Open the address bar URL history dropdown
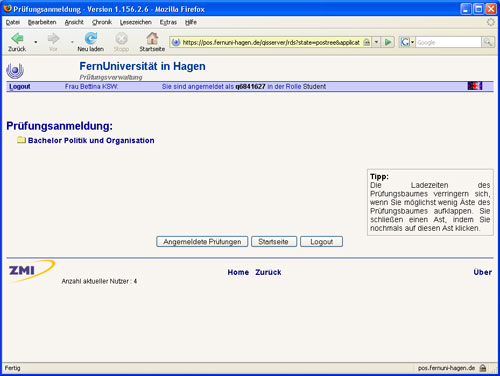Viewport: 500px width, 376px height. pos(376,42)
